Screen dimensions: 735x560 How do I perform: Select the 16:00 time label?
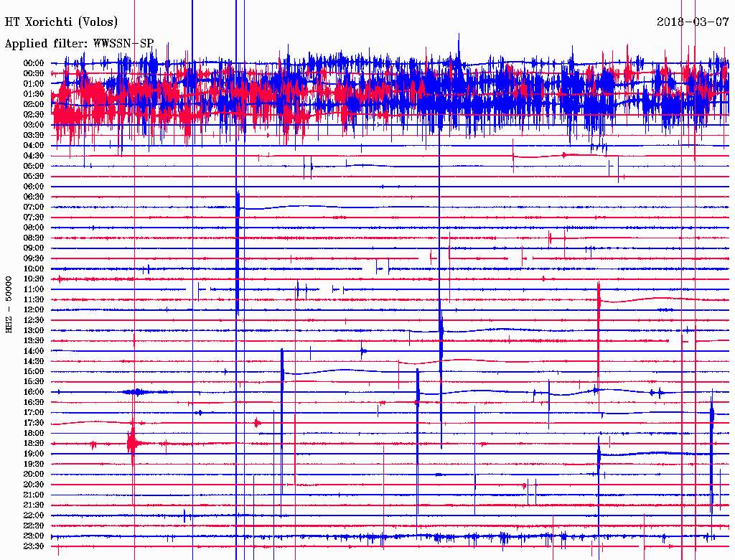34,392
